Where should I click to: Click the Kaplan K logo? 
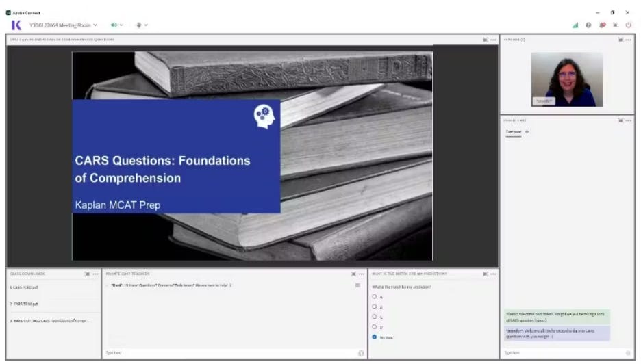[16, 25]
